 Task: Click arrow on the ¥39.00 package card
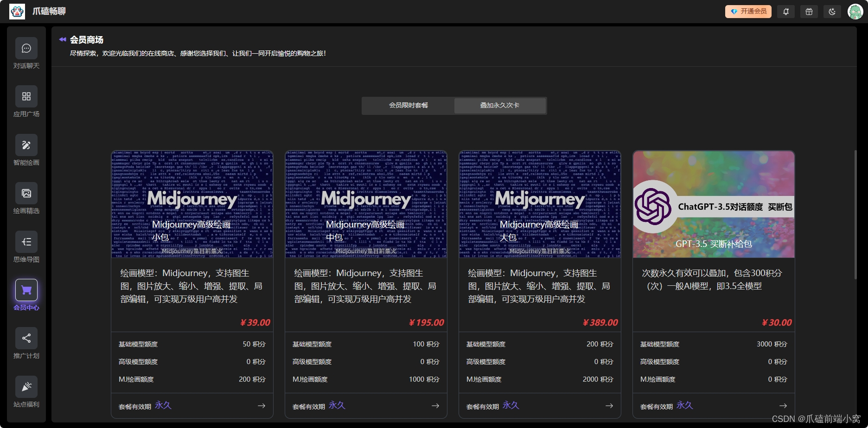(262, 406)
